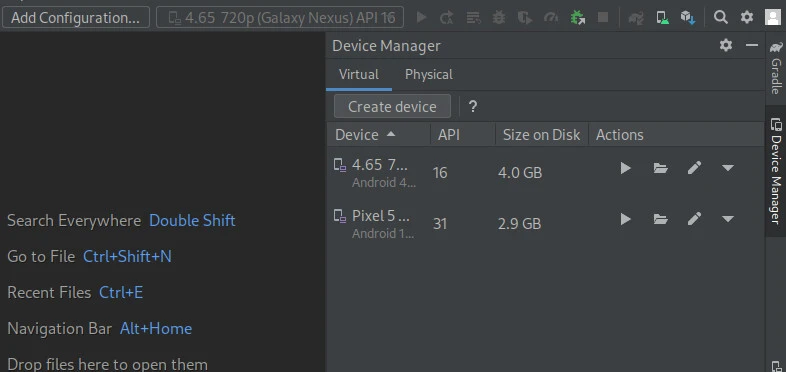Click the 4.0 GB size cell
The height and width of the screenshot is (372, 786).
point(520,173)
